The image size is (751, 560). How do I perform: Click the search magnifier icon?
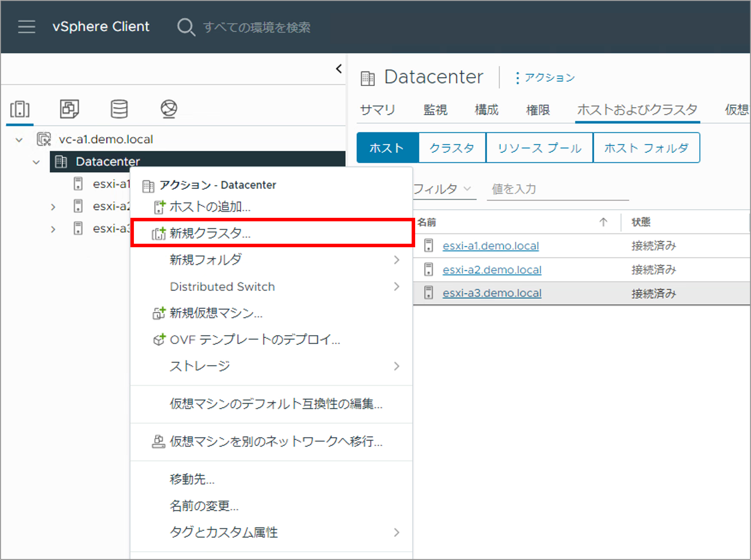pos(186,27)
